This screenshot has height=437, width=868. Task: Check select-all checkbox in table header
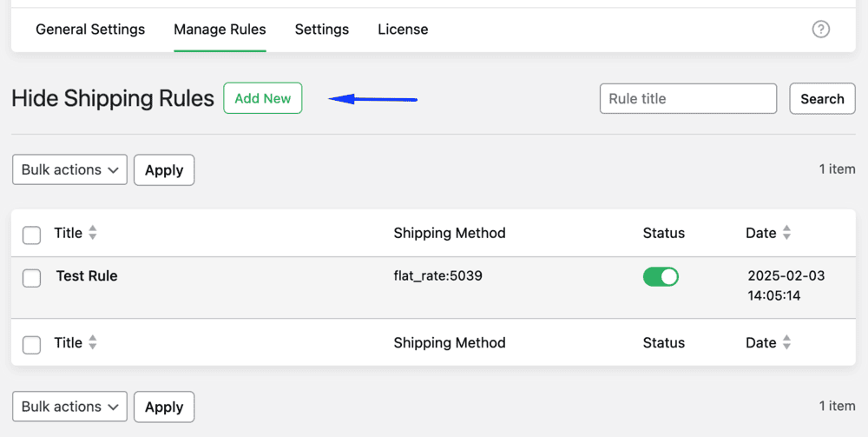point(31,235)
